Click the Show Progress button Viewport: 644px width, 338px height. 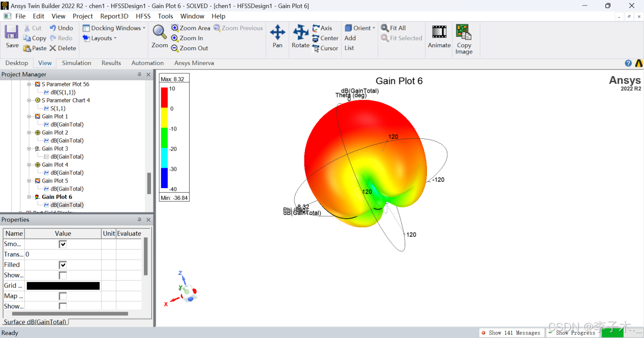pos(572,332)
